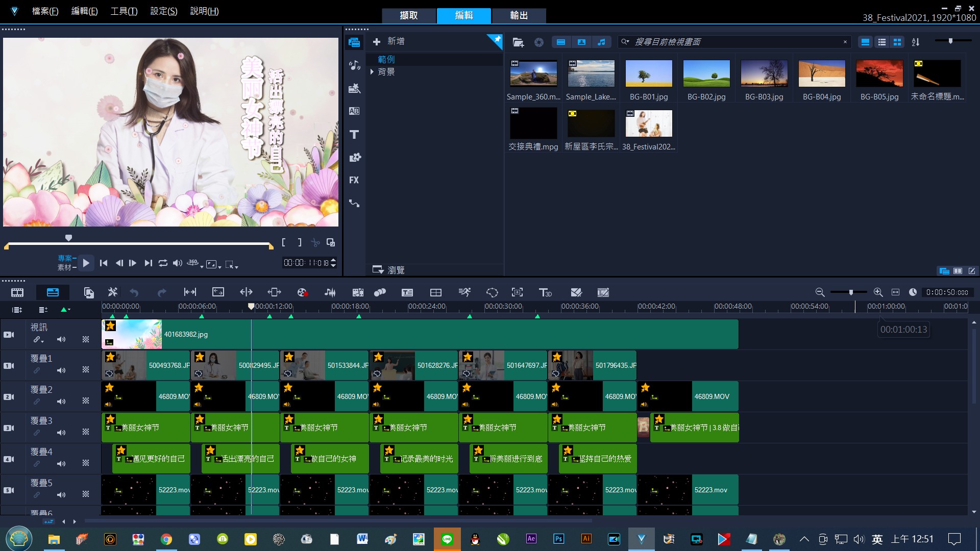Click the Auto Music tool
This screenshot has height=551, width=980.
[x=358, y=292]
